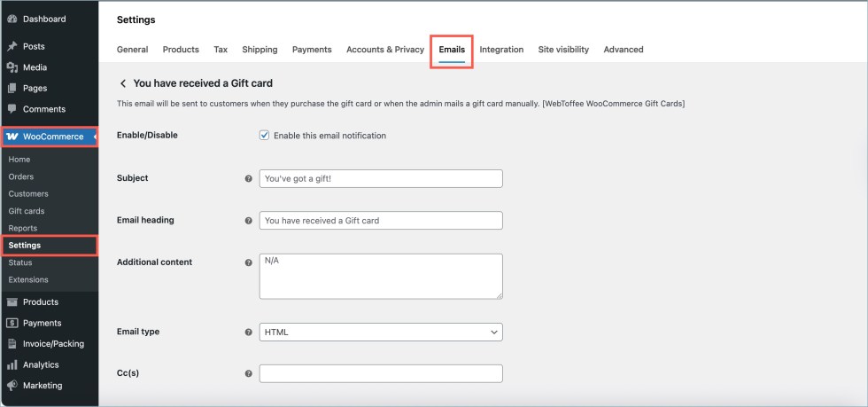Click the Pages stack icon
Viewport: 868px width, 407px height.
12,88
